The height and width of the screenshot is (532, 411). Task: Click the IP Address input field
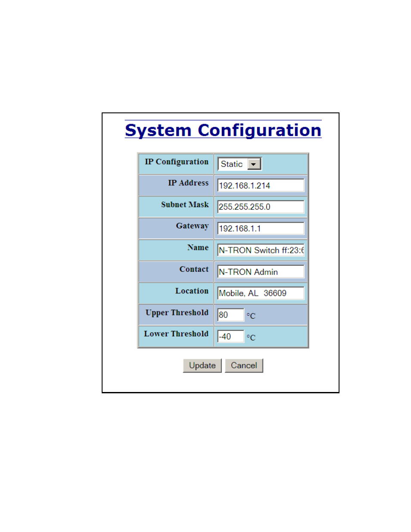[x=261, y=186]
